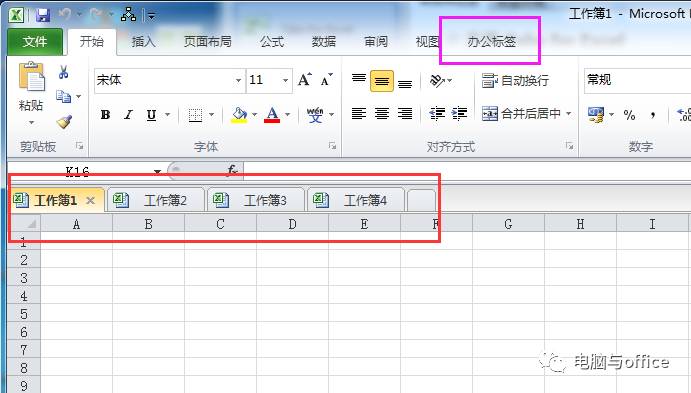Toggle Align Text Right
This screenshot has height=393, width=691.
[405, 114]
